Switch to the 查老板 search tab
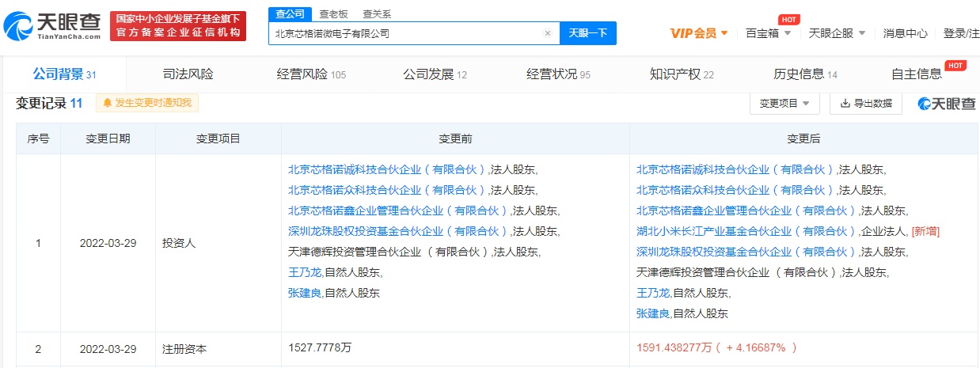 coord(332,13)
